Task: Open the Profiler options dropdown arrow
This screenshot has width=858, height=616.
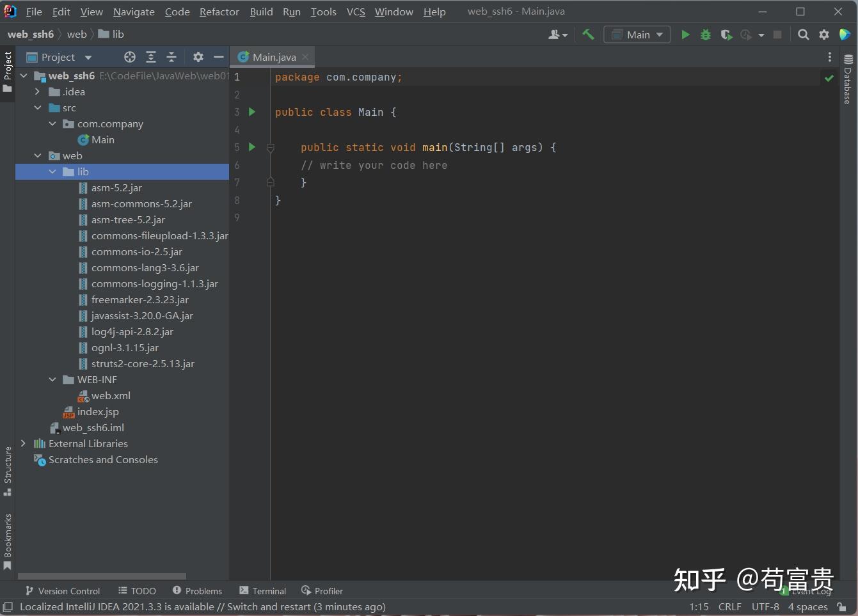Action: pyautogui.click(x=761, y=35)
